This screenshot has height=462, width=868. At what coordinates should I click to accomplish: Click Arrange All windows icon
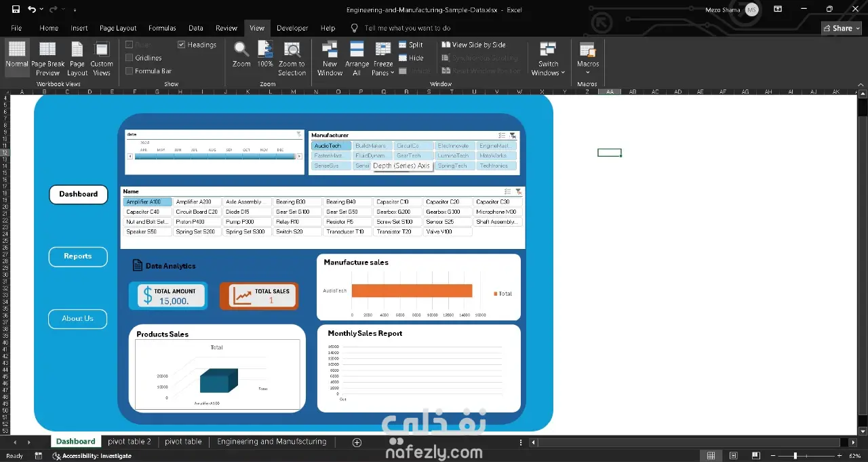(357, 49)
